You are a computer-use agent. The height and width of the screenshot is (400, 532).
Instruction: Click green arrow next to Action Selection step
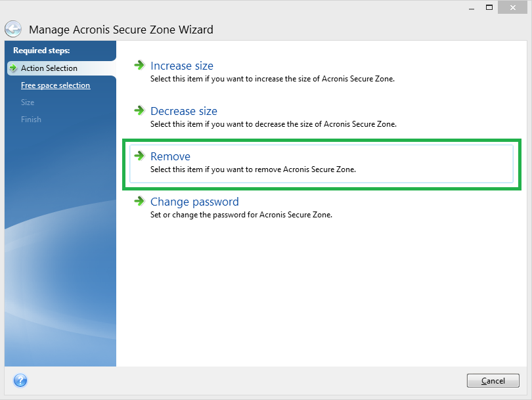click(13, 68)
